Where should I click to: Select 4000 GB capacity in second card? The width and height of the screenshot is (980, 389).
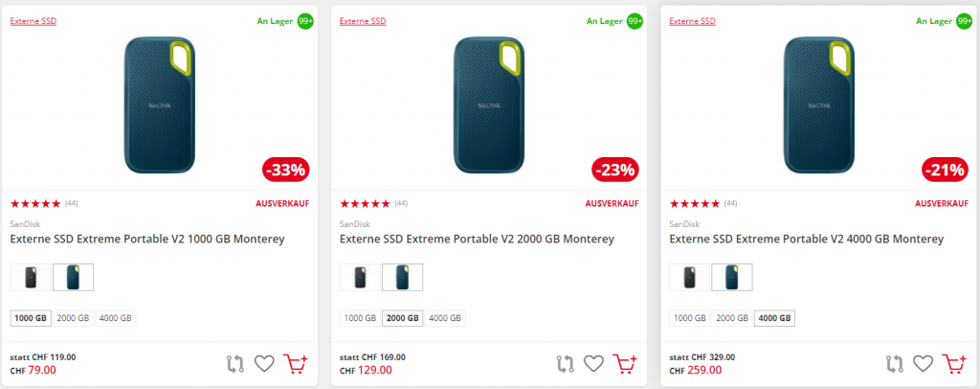pyautogui.click(x=443, y=318)
